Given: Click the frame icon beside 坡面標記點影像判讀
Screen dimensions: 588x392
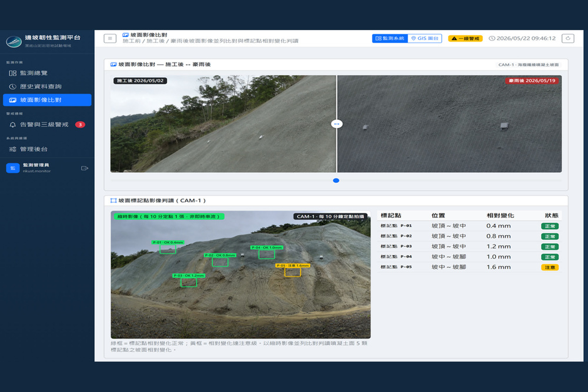Looking at the screenshot, I should click(x=113, y=200).
